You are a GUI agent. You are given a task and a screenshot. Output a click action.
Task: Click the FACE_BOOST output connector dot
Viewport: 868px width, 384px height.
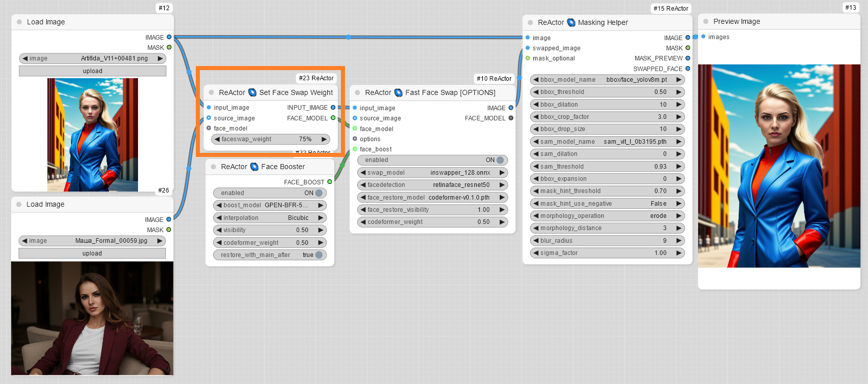click(330, 182)
